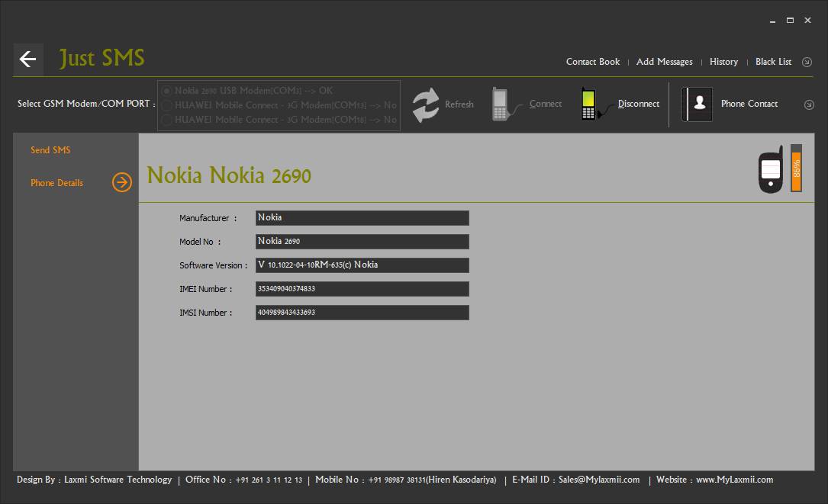Click the orange arrow beside Phone Details
This screenshot has height=504, width=828.
[122, 182]
